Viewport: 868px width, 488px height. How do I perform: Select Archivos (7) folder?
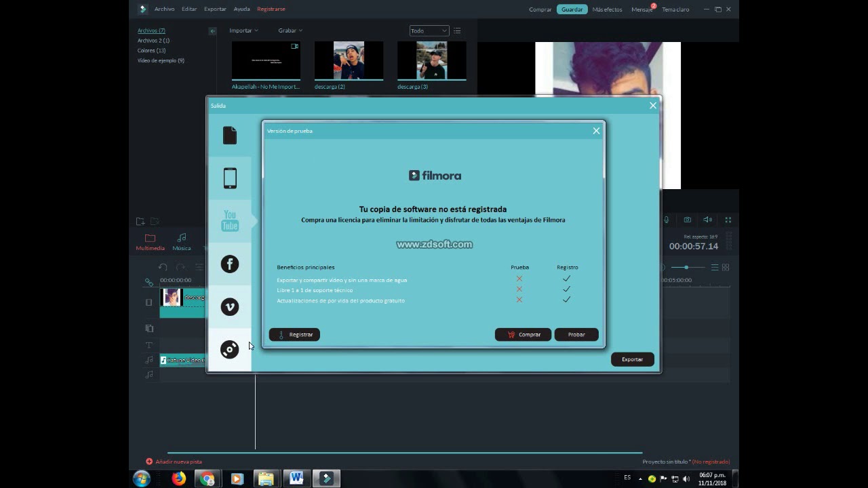(x=151, y=30)
